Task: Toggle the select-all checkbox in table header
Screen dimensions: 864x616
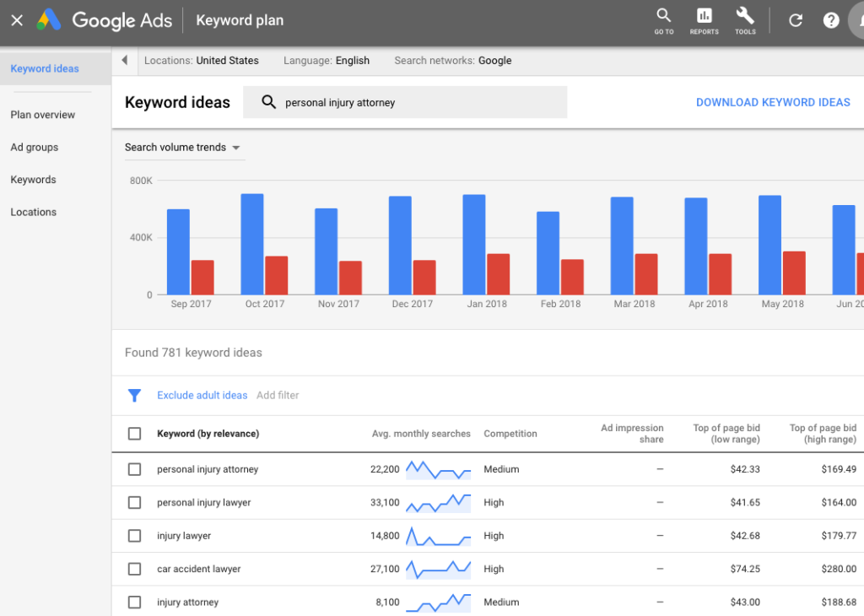Action: tap(134, 434)
